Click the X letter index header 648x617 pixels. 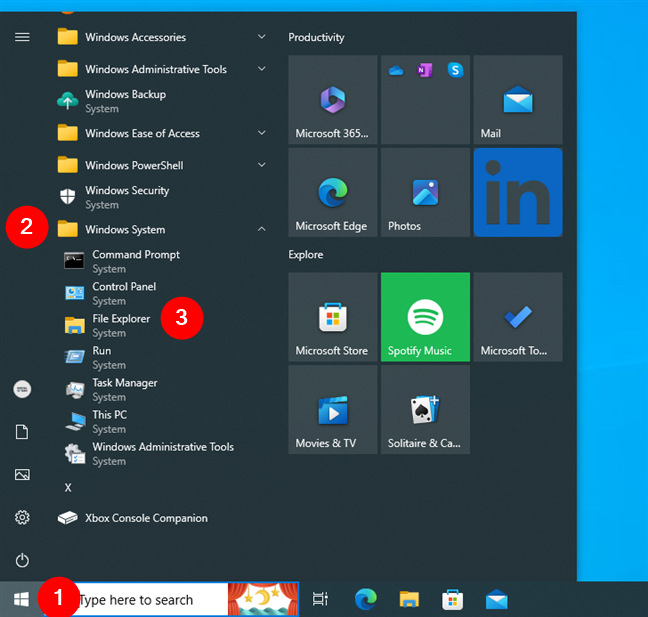pyautogui.click(x=68, y=488)
